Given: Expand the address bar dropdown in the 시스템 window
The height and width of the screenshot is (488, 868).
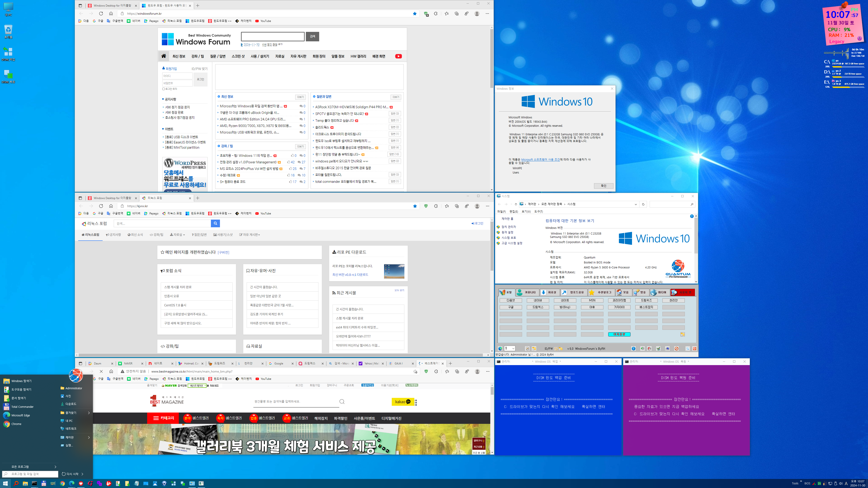Looking at the screenshot, I should 636,204.
